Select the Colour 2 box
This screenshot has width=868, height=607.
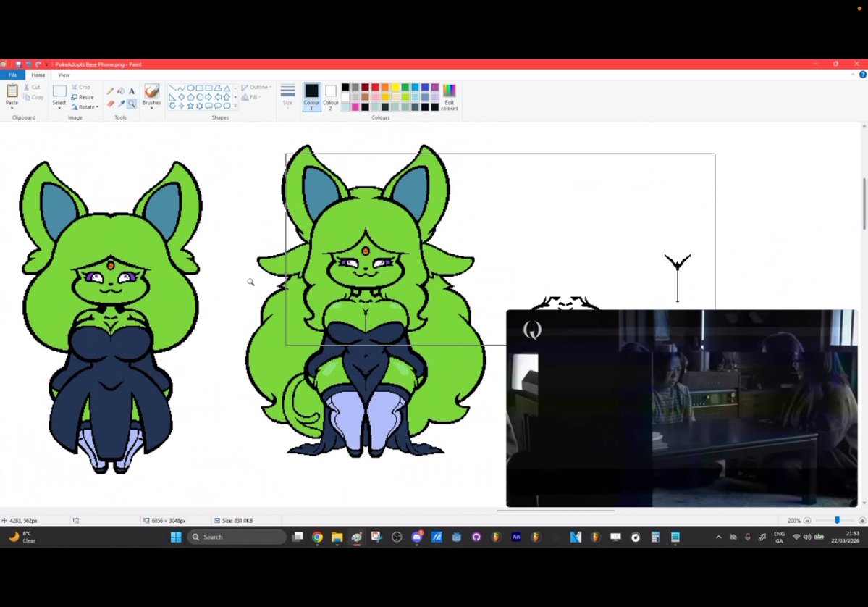point(331,96)
